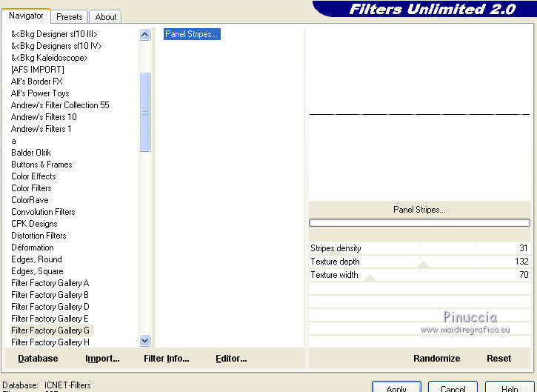Select Buttons & Frames category

[x=41, y=165]
